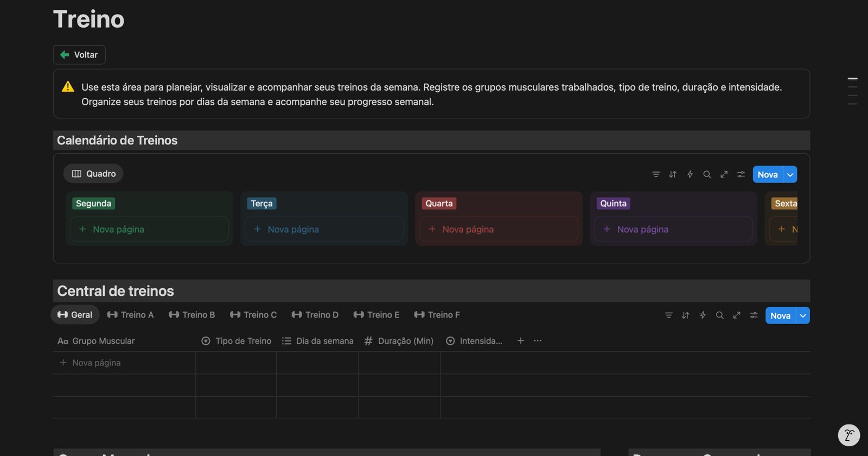Click the filter icon in Central de treinos
The width and height of the screenshot is (868, 456).
(x=668, y=315)
